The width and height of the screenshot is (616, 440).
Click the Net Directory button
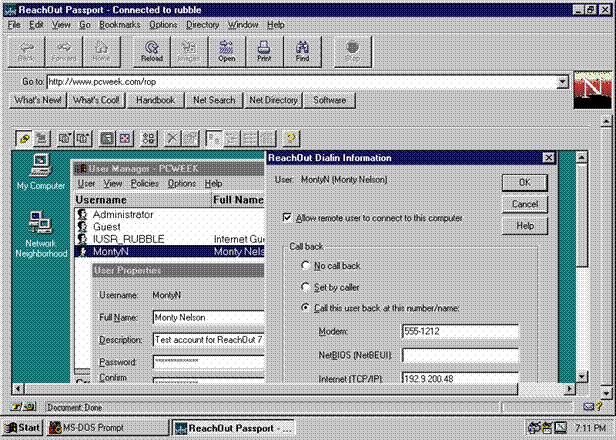(x=273, y=100)
